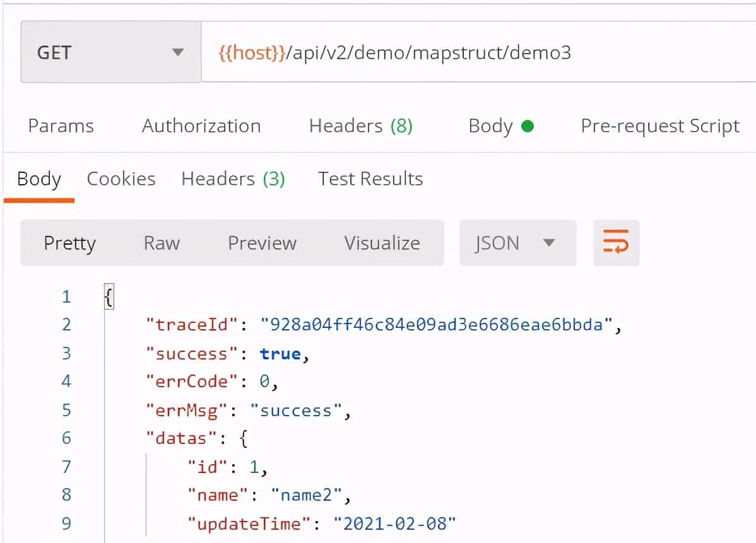This screenshot has width=756, height=543.
Task: Open the Authorization tab
Action: click(x=201, y=126)
